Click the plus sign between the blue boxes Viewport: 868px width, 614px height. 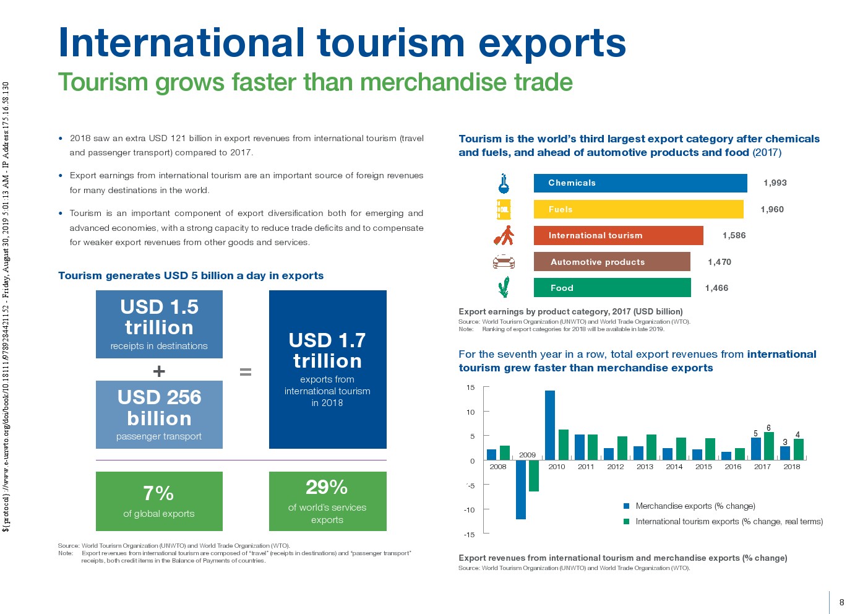(x=159, y=371)
